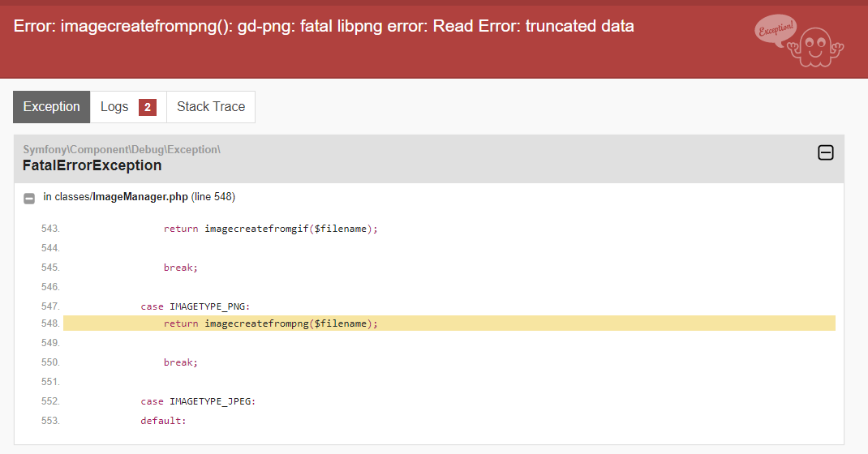
Task: Click the case IMAGETYPE_PNG line
Action: coord(195,306)
